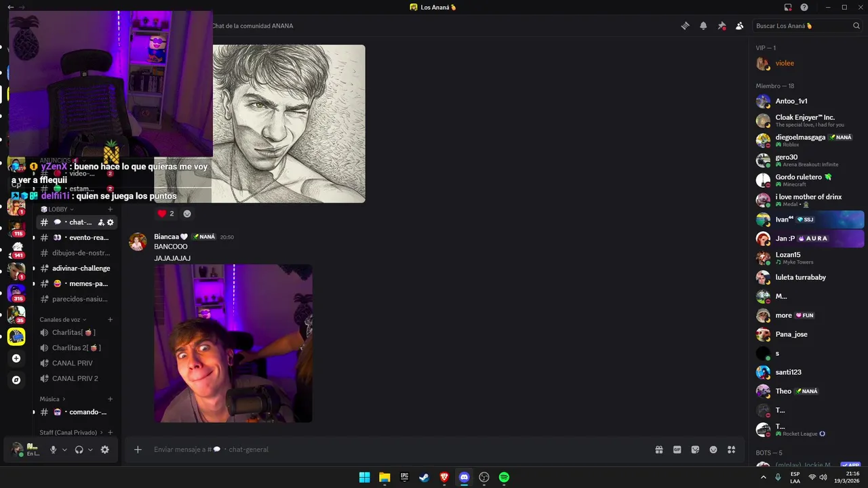Join the Charlitas 2 voice channel
This screenshot has width=868, height=488.
77,348
